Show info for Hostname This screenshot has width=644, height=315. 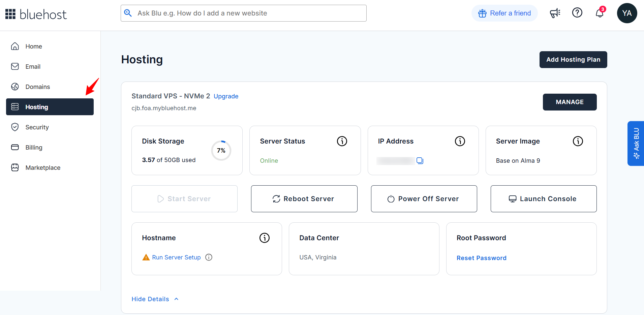click(x=265, y=238)
